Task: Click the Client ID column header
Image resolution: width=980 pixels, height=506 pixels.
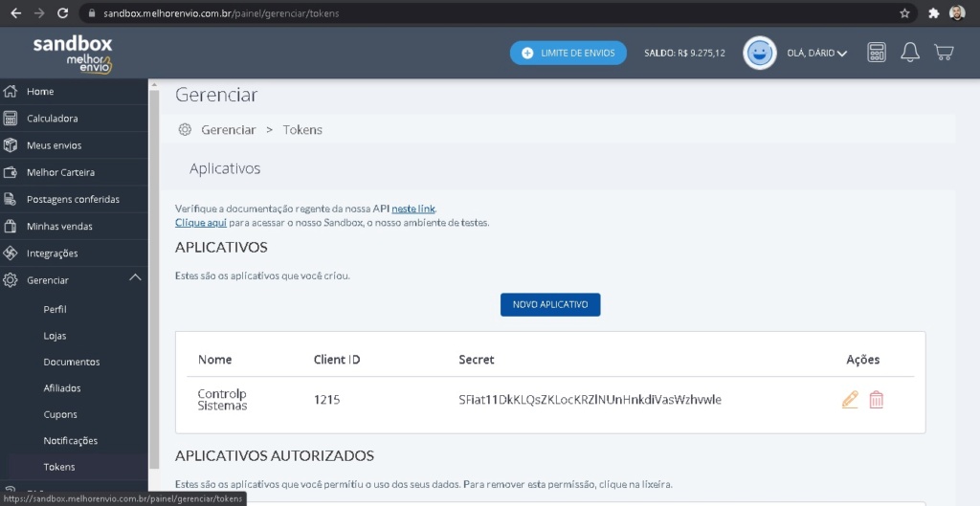Action: [337, 360]
